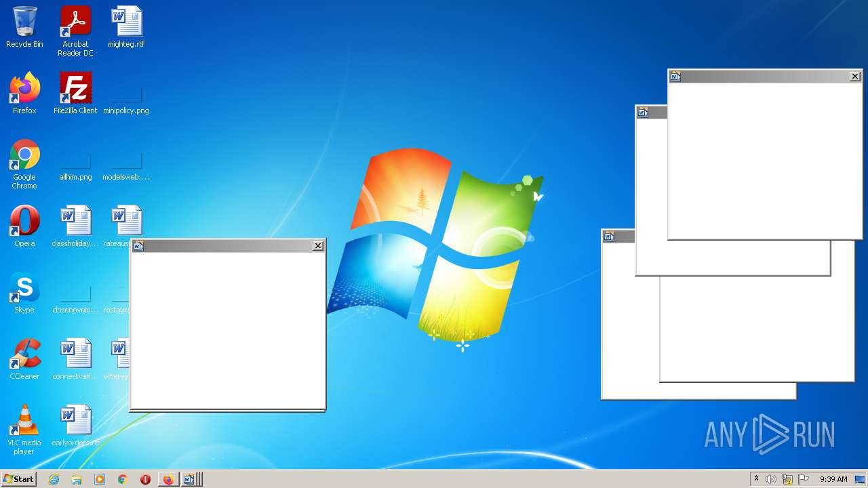868x488 pixels.
Task: Open the VLC media player shortcut
Action: (x=24, y=430)
